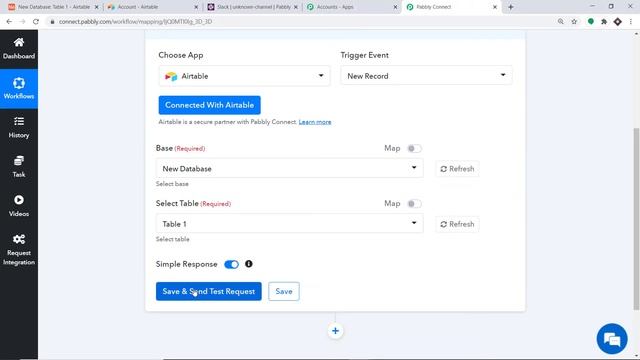Reload the page with refresh icon
The width and height of the screenshot is (640, 360).
36,22
